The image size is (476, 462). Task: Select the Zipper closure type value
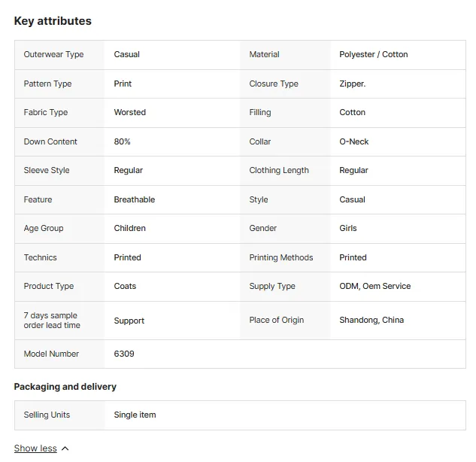point(352,84)
